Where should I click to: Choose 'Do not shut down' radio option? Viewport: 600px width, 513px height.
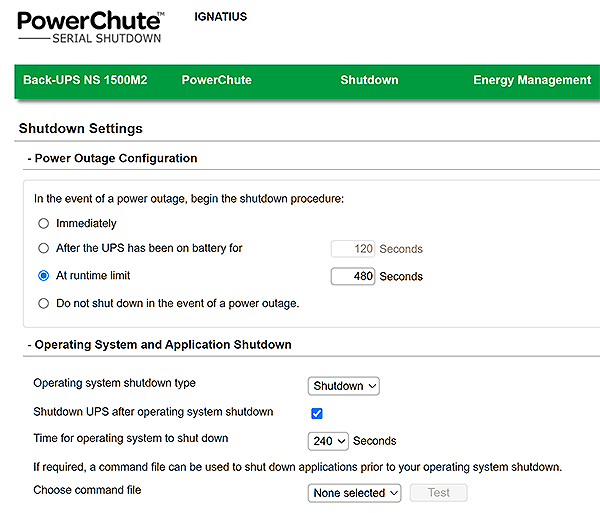tap(44, 304)
